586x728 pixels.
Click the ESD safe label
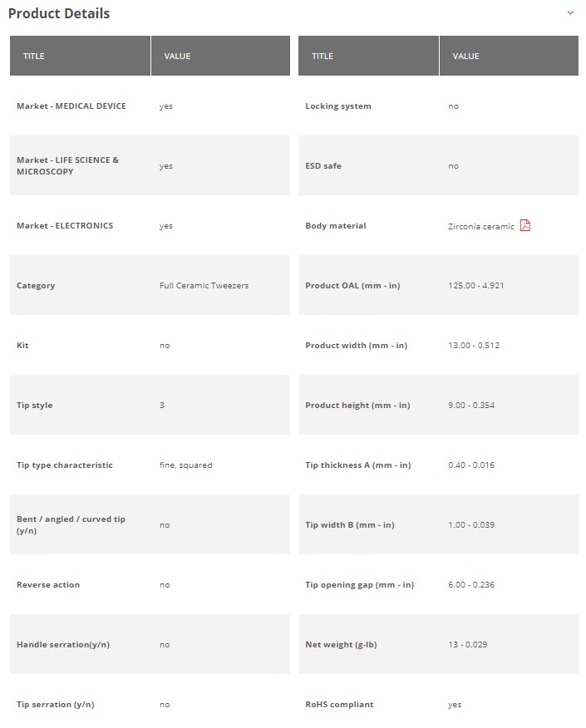click(x=323, y=166)
